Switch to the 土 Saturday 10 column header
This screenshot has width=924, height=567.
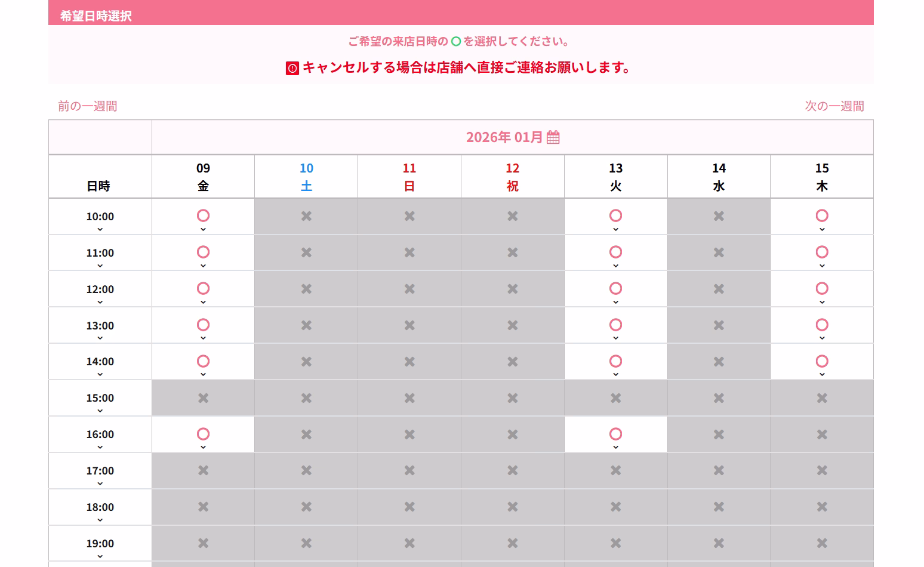tap(306, 177)
